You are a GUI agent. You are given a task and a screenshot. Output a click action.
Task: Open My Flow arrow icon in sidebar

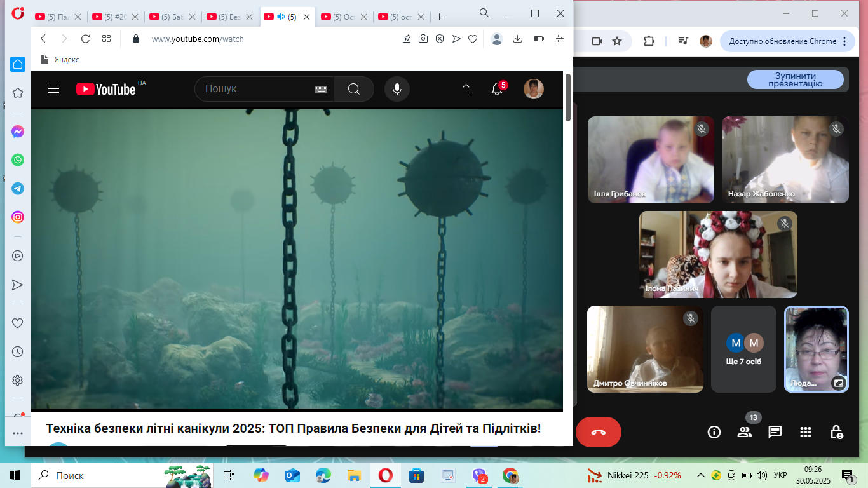(x=18, y=285)
